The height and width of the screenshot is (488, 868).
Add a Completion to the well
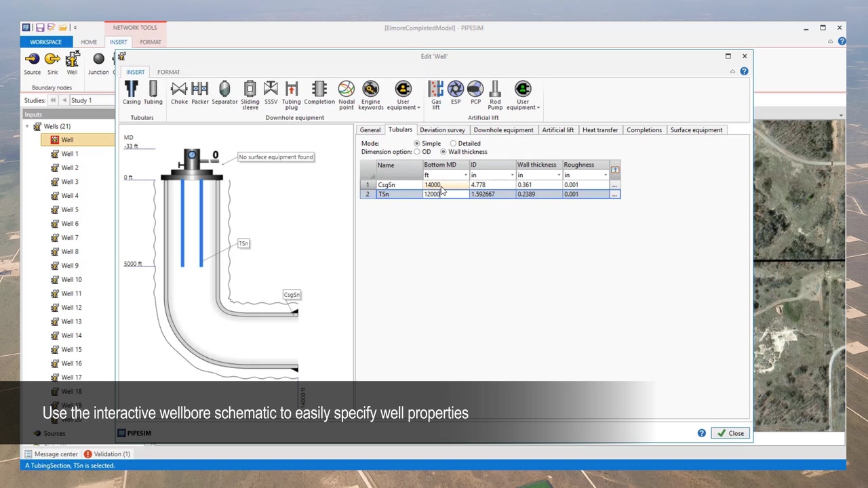click(319, 94)
